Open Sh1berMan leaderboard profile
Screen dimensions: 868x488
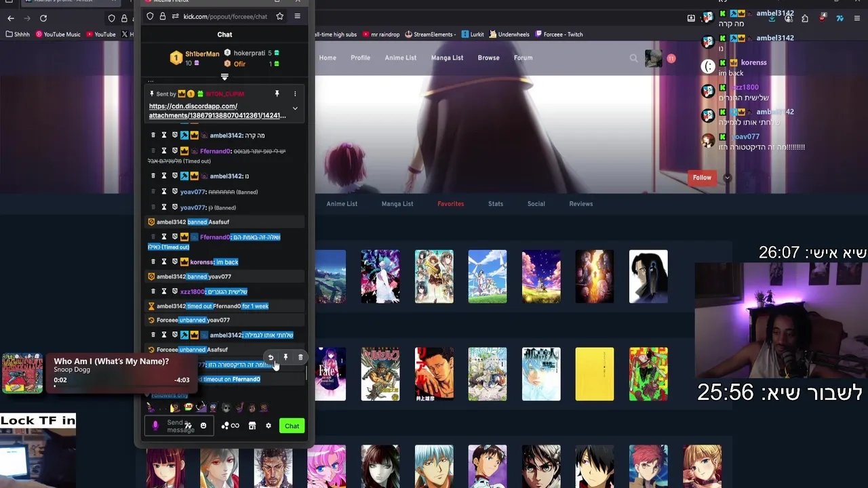pyautogui.click(x=202, y=54)
